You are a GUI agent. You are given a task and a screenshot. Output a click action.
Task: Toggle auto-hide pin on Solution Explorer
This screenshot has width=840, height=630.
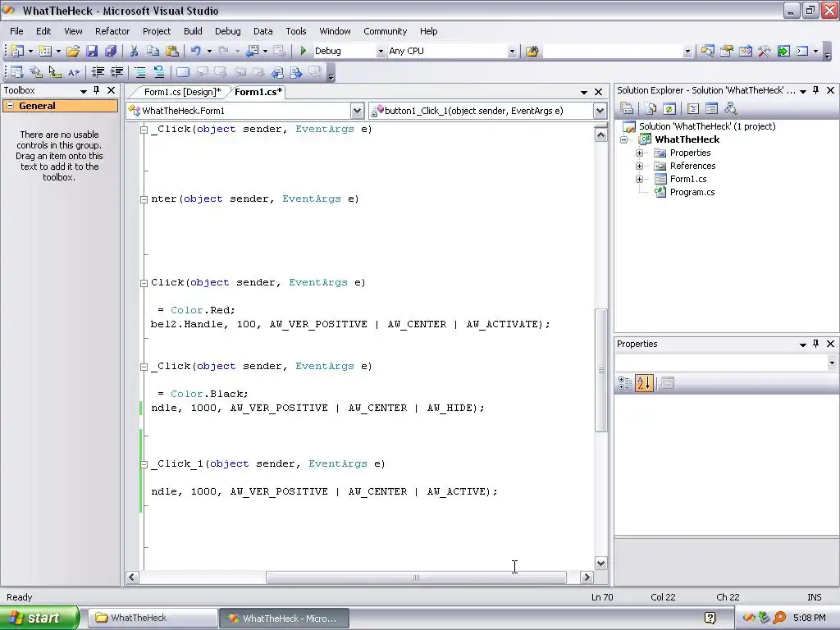click(816, 90)
